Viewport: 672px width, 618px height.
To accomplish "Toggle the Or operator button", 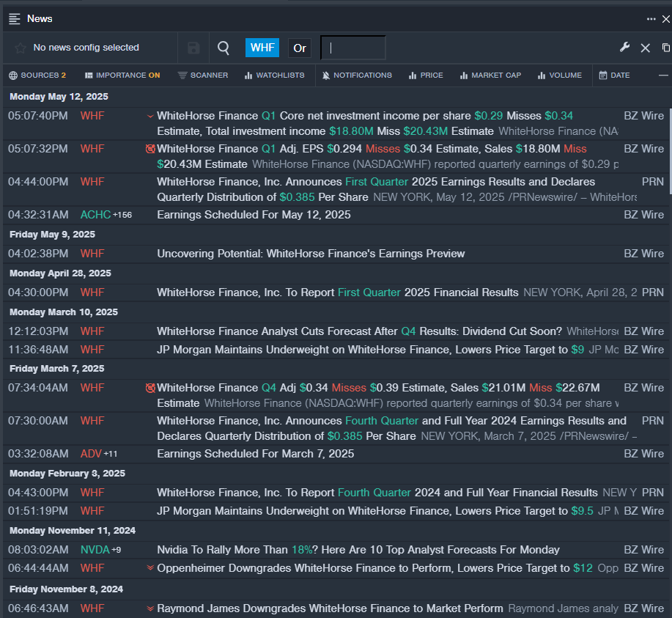I will [x=300, y=48].
